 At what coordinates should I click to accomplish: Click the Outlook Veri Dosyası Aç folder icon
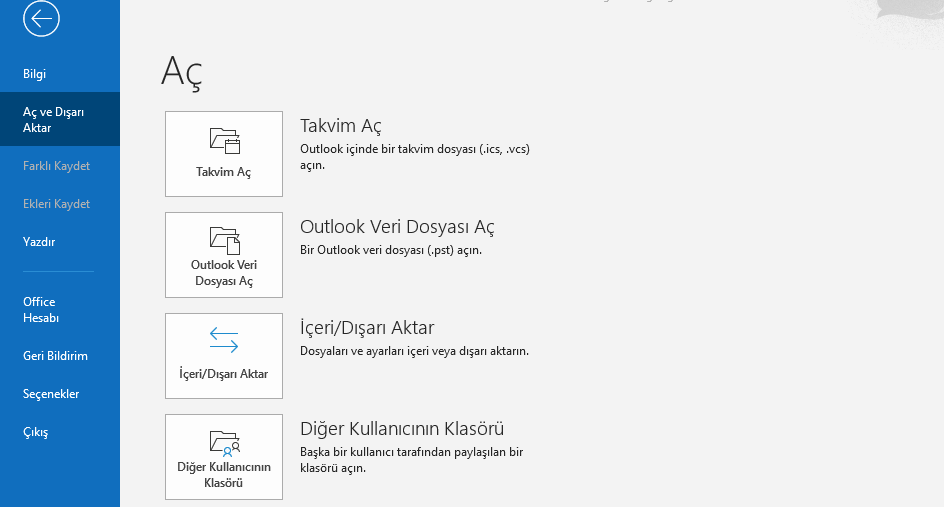[x=225, y=240]
